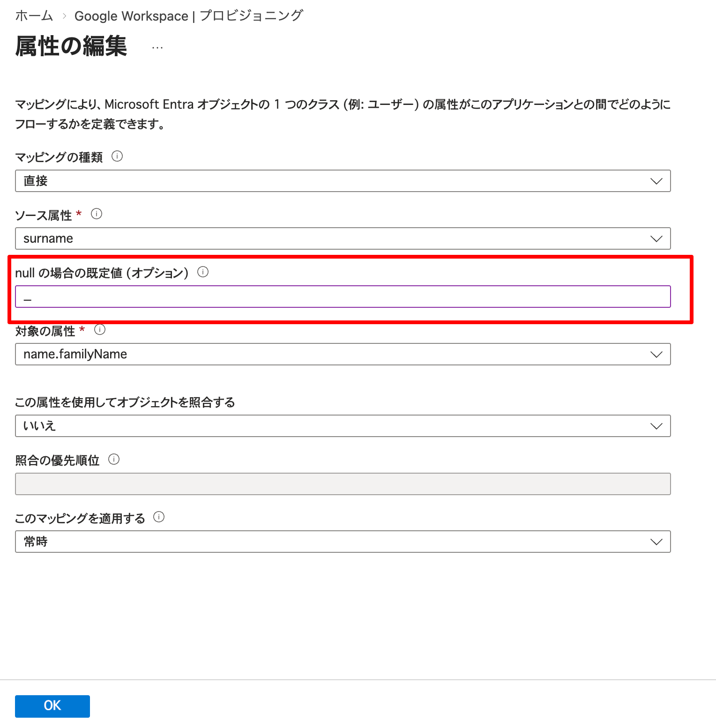Expand the matching objects dropdown showing いいえ
The height and width of the screenshot is (728, 716).
[656, 426]
